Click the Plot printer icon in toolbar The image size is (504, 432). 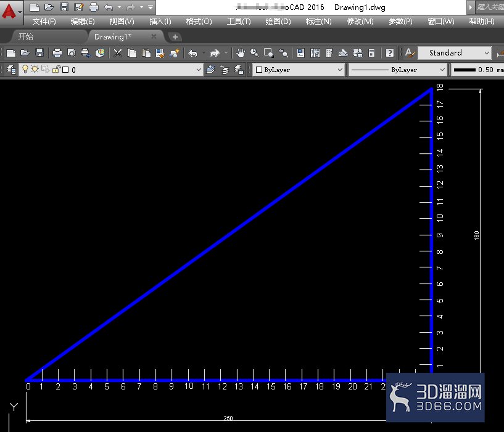pos(57,52)
